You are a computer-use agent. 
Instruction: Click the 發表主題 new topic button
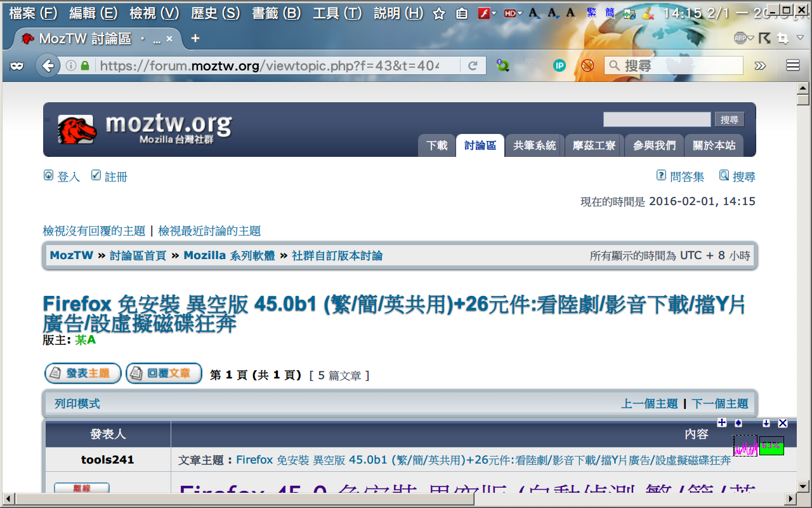(82, 373)
